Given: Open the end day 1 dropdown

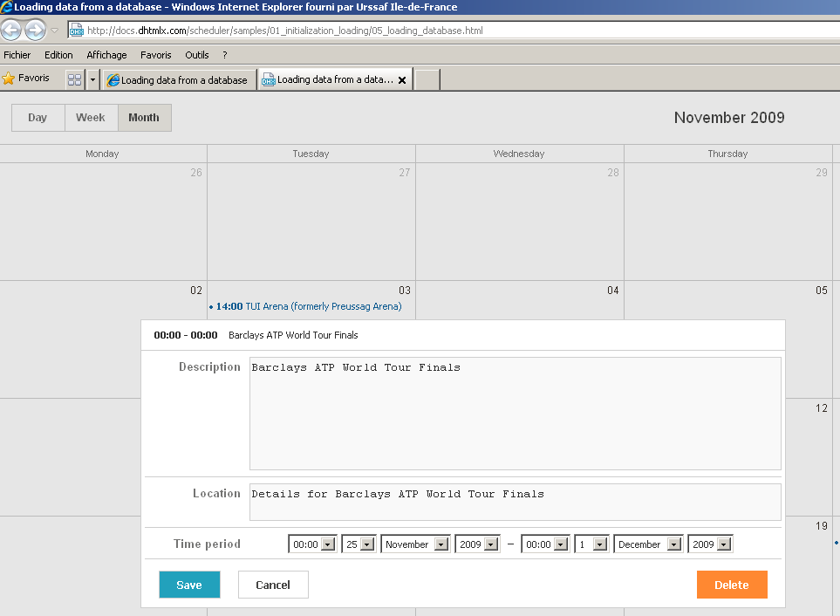Looking at the screenshot, I should (x=591, y=544).
